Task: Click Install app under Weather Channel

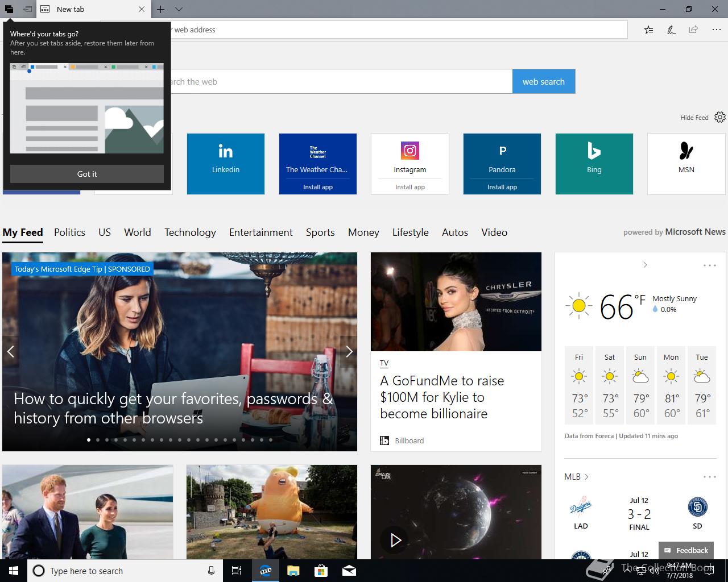Action: point(318,187)
